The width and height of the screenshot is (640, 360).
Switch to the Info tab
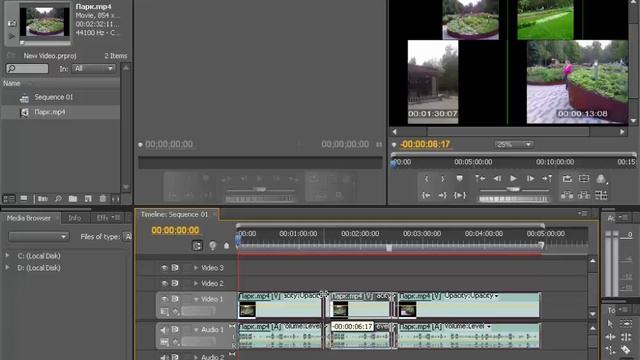point(75,218)
